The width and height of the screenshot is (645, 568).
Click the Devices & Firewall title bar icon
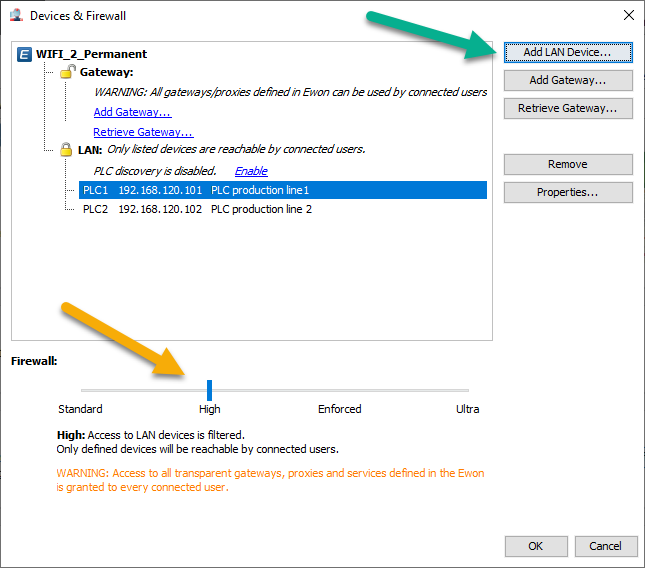click(16, 16)
